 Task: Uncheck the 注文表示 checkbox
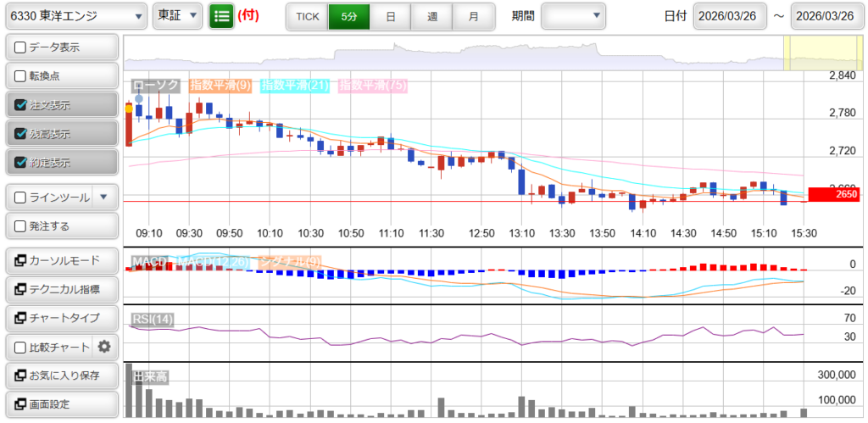click(21, 105)
